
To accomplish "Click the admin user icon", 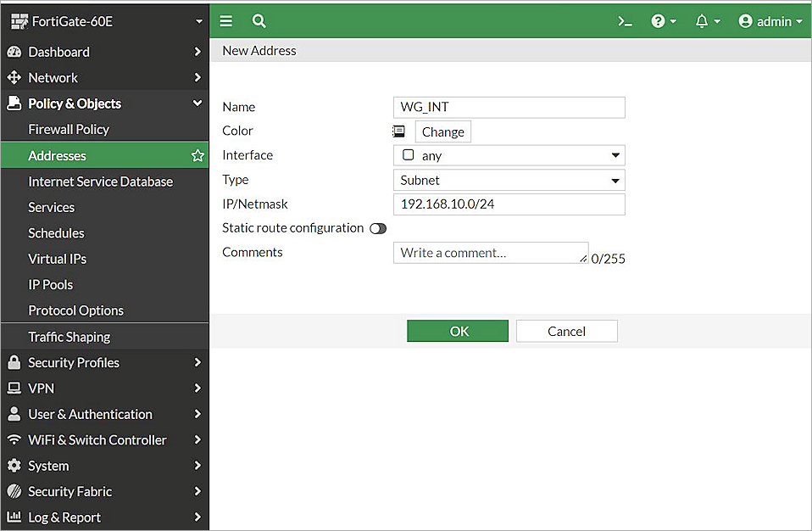I will (x=744, y=21).
